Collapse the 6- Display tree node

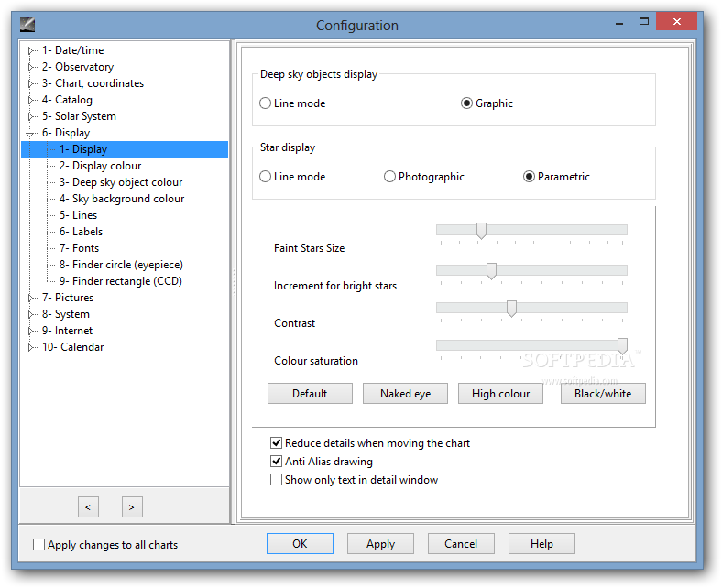coord(31,134)
